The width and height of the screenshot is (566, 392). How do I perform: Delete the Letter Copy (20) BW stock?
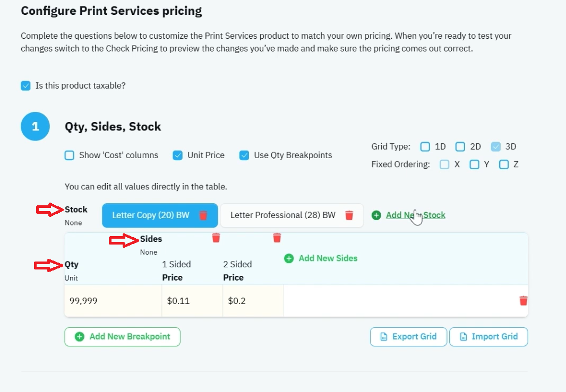(203, 215)
